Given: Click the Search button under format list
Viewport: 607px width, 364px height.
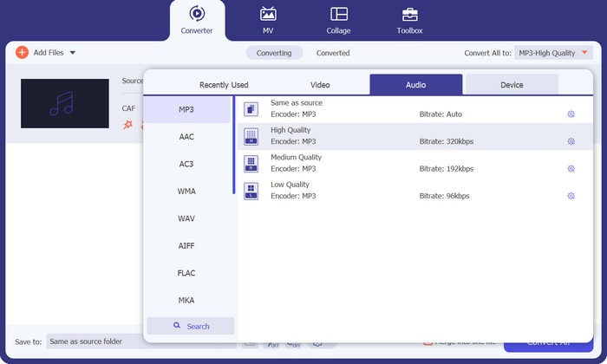Looking at the screenshot, I should 190,326.
